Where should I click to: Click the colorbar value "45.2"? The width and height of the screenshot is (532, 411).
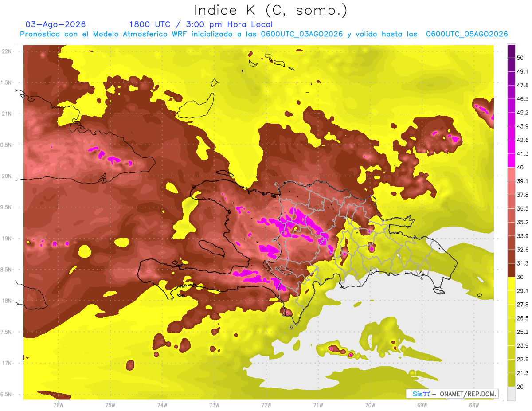523,113
